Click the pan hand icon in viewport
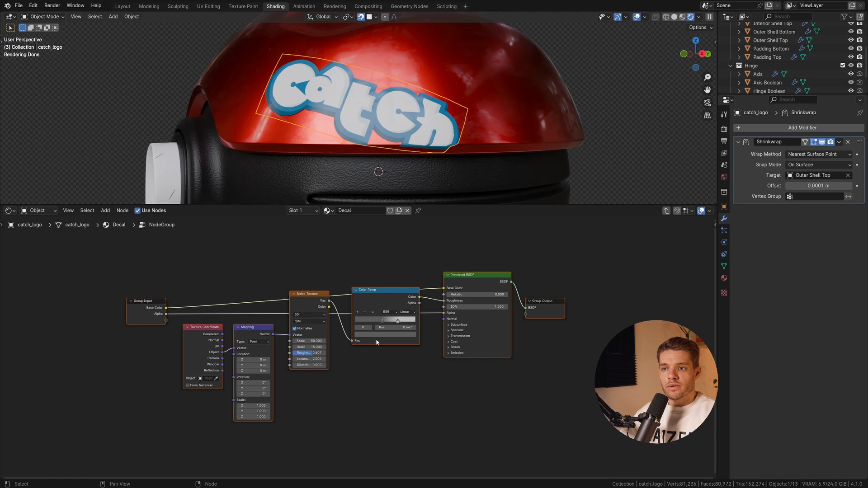 point(708,90)
